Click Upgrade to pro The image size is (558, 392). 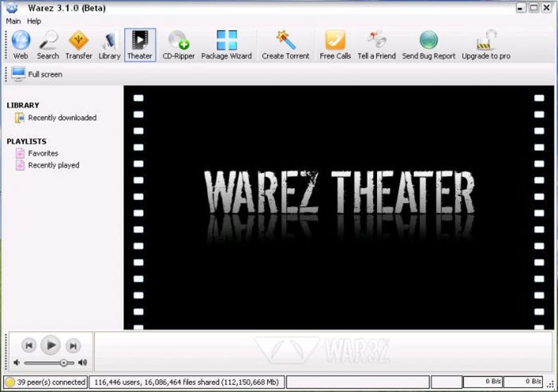pos(486,45)
